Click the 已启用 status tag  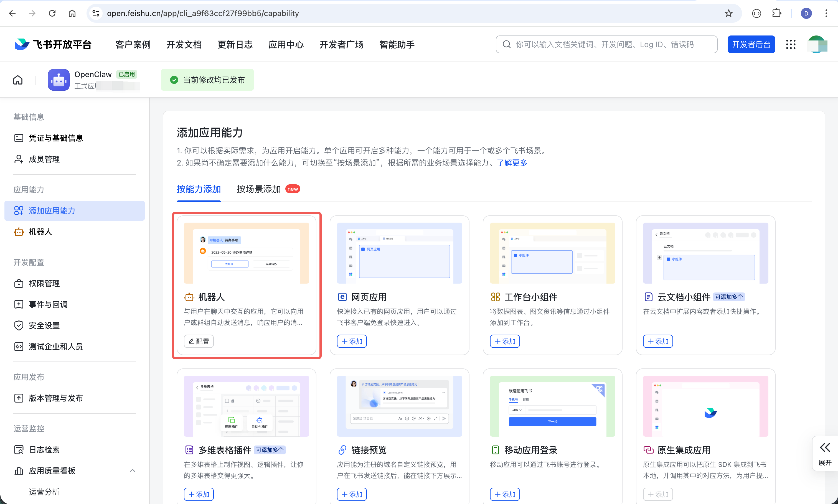(127, 74)
